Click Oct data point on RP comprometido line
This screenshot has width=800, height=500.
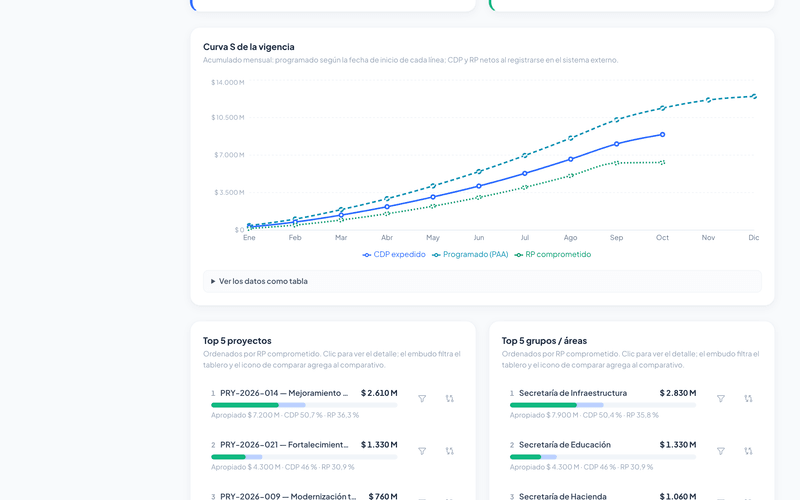[x=662, y=163]
